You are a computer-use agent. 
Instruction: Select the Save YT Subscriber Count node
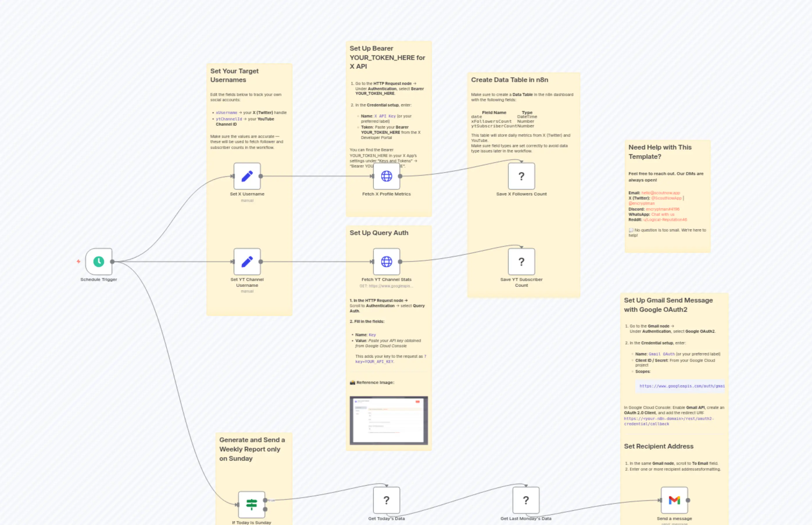point(521,261)
